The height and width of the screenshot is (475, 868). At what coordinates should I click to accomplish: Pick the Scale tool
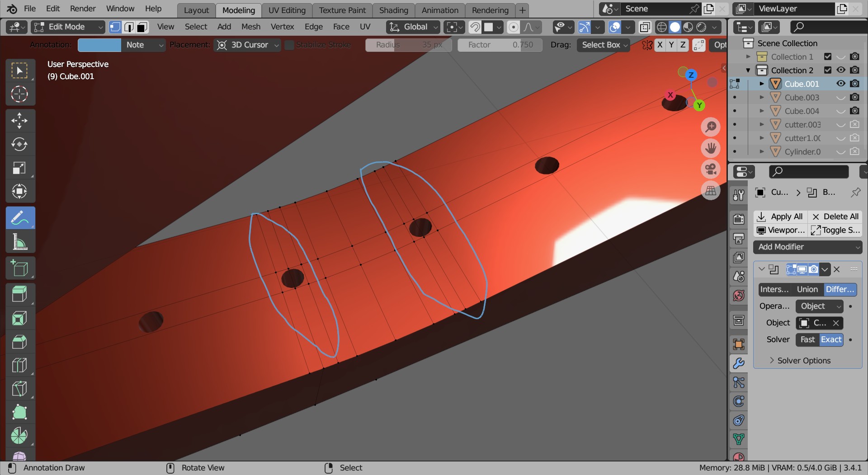19,168
